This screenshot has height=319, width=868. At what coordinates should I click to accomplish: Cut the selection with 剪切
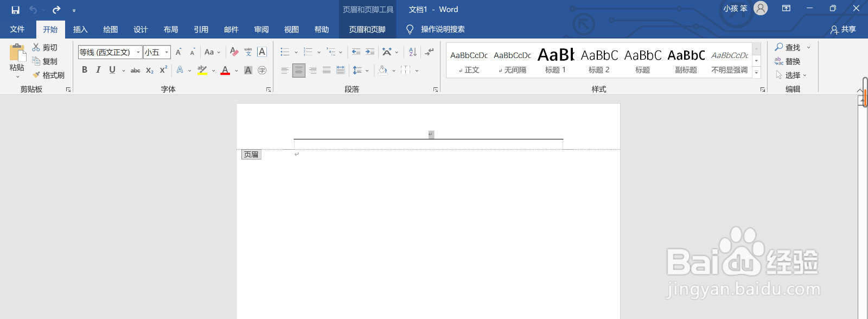[44, 48]
